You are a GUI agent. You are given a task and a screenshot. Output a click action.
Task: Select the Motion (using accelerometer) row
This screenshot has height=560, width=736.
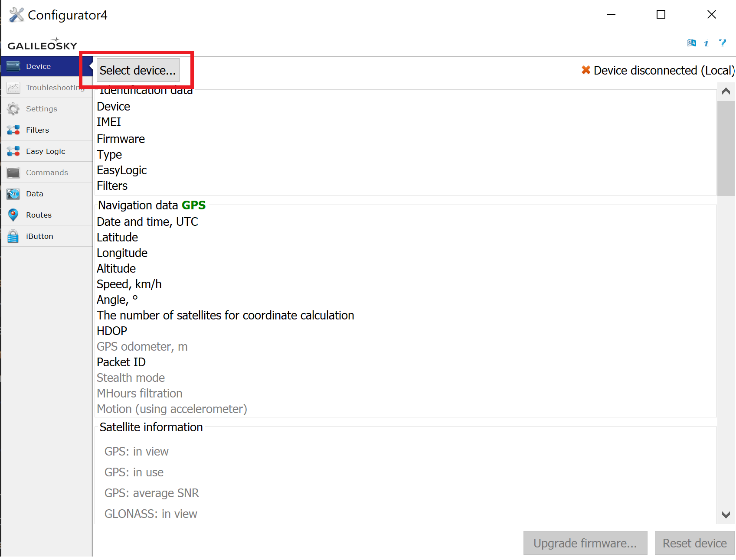pos(172,409)
